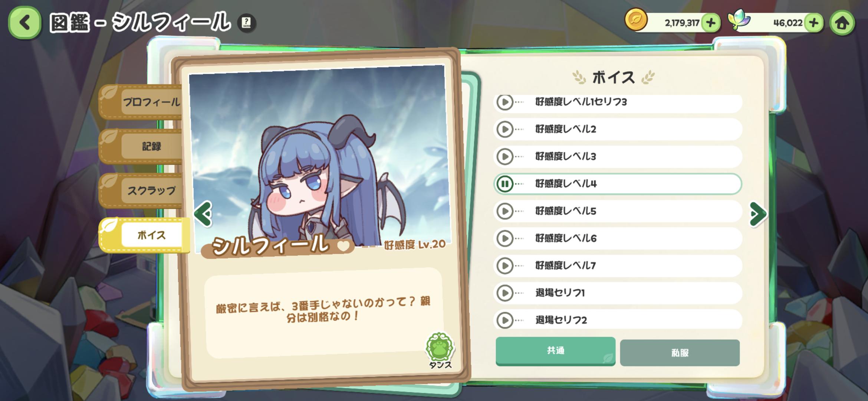
Task: Select the 私服 voice category button
Action: point(680,353)
